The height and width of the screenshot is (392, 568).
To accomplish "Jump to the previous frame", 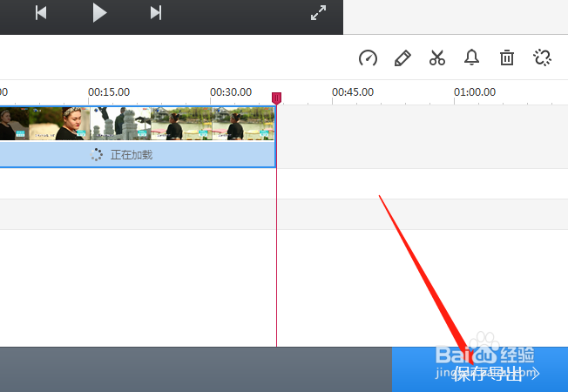I will (x=41, y=13).
